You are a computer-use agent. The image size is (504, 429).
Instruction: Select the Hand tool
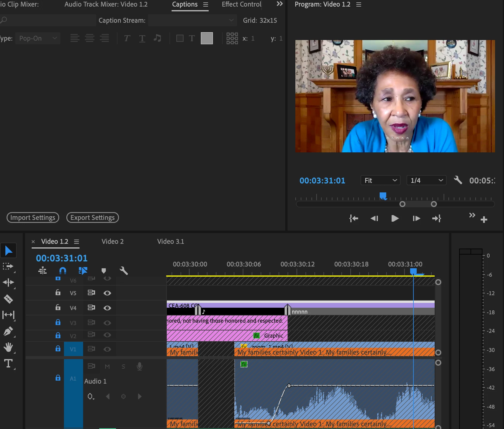pyautogui.click(x=8, y=347)
